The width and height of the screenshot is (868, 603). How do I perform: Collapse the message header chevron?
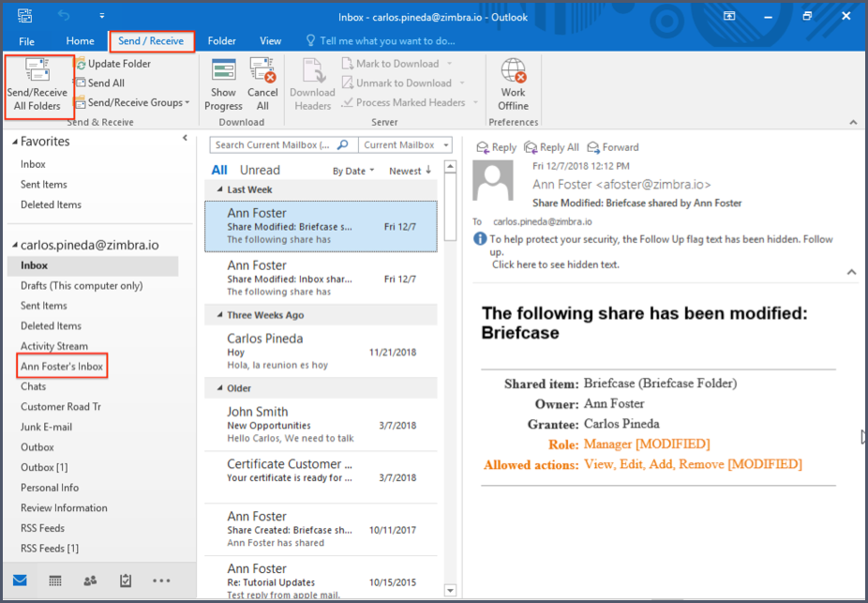tap(851, 272)
